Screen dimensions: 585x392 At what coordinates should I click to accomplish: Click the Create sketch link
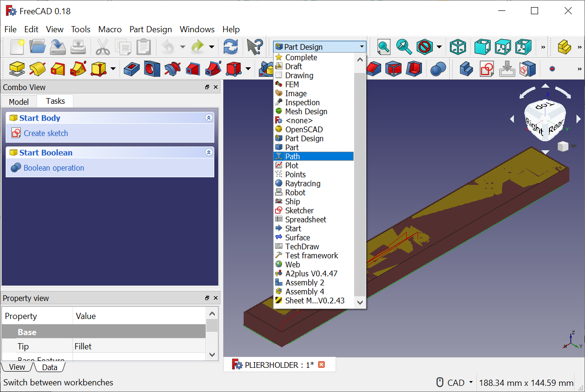46,133
